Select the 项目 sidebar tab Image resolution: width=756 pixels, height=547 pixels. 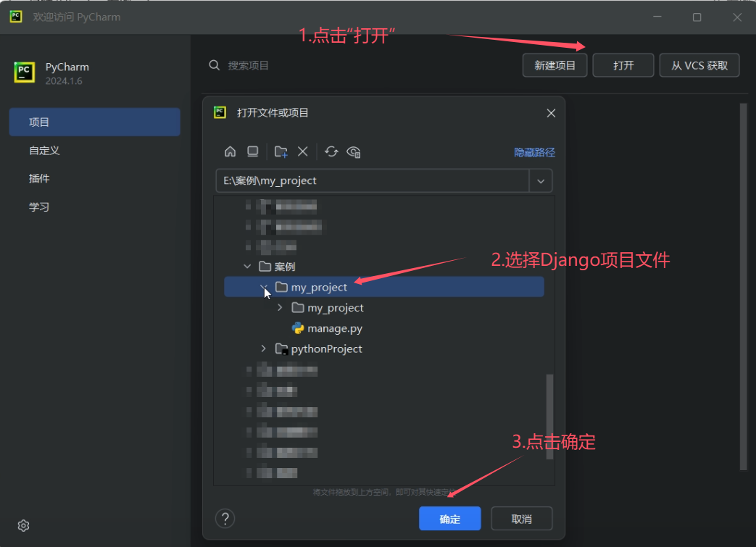click(x=94, y=122)
